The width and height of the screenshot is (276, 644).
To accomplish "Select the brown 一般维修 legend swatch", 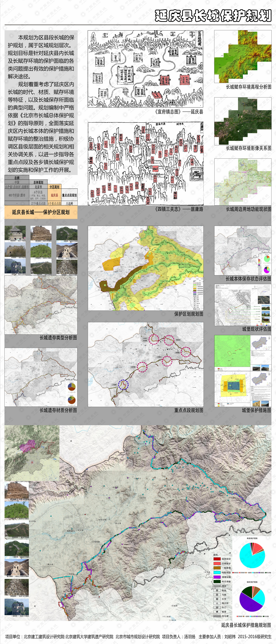I will pyautogui.click(x=217, y=568).
